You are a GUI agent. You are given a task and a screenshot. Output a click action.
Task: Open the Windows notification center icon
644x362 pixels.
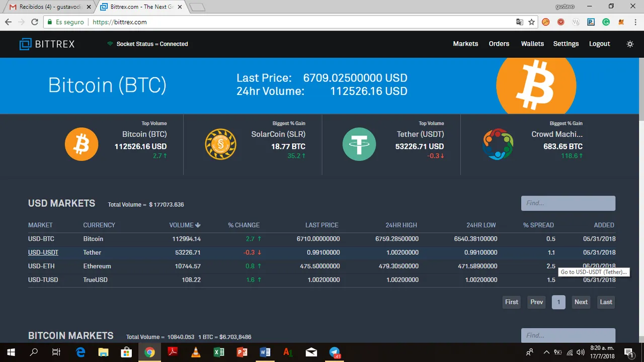coord(628,352)
